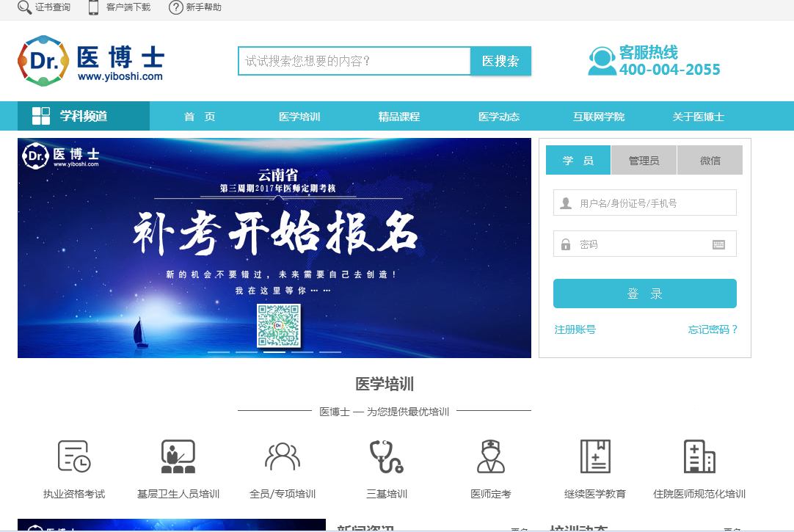Open 基层卫生人员培训 training icon
The image size is (794, 532).
178,456
